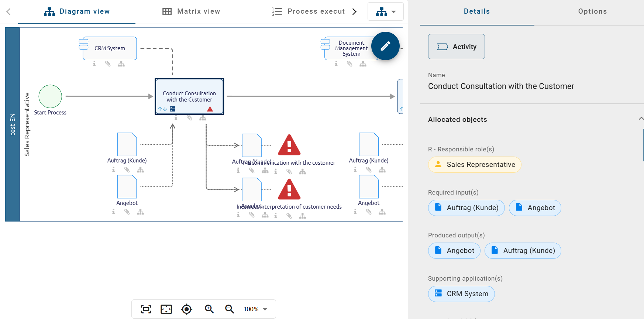The height and width of the screenshot is (319, 644).
Task: Center diagram with the target icon
Action: (187, 309)
